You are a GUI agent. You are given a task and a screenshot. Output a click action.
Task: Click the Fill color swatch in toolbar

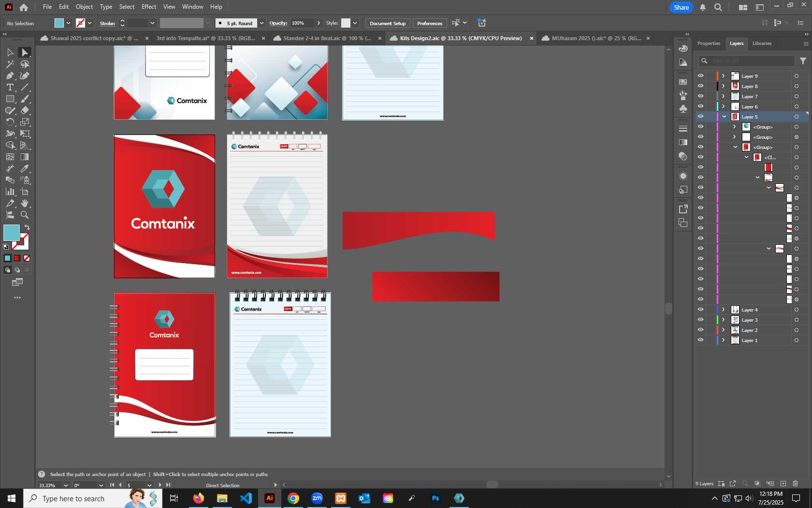coord(11,233)
